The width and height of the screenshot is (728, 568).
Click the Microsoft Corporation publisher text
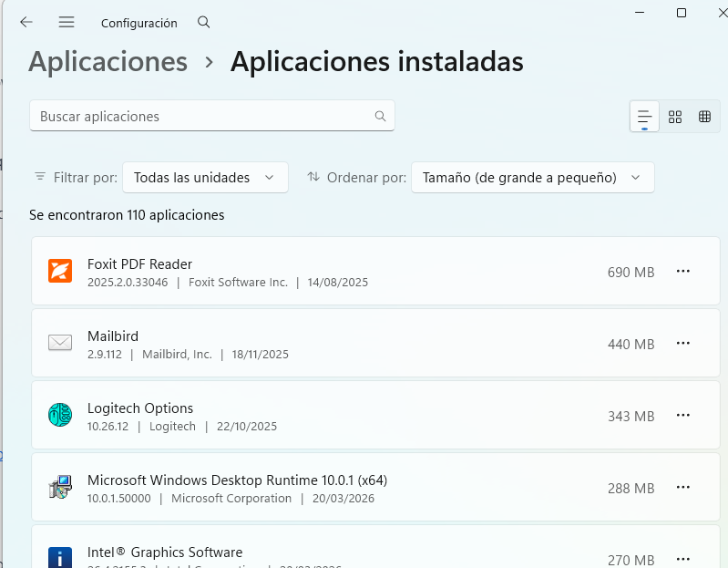pyautogui.click(x=231, y=499)
